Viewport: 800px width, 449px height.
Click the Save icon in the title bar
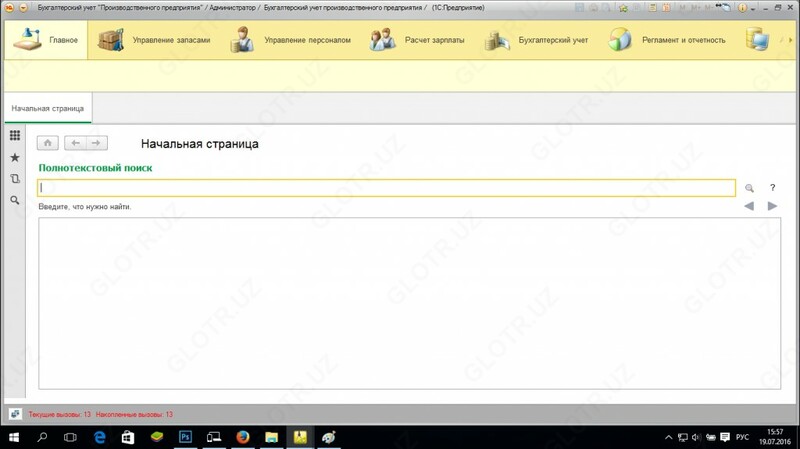[579, 8]
